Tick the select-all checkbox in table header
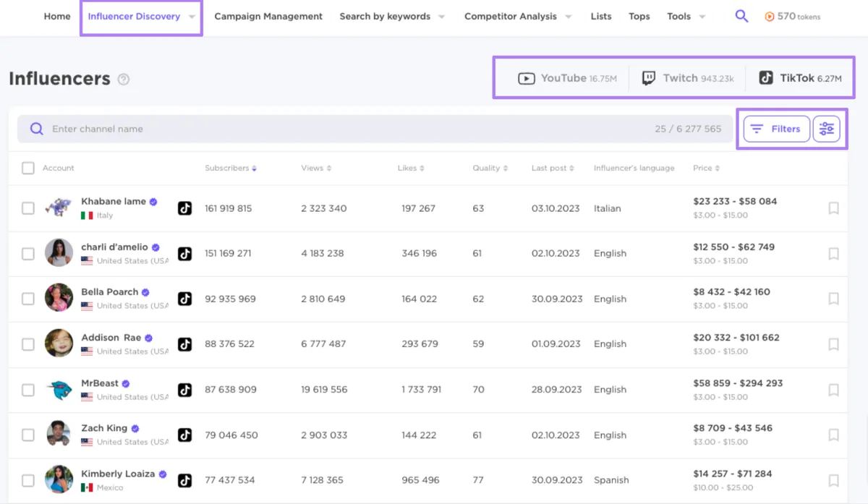This screenshot has height=504, width=868. tap(27, 168)
